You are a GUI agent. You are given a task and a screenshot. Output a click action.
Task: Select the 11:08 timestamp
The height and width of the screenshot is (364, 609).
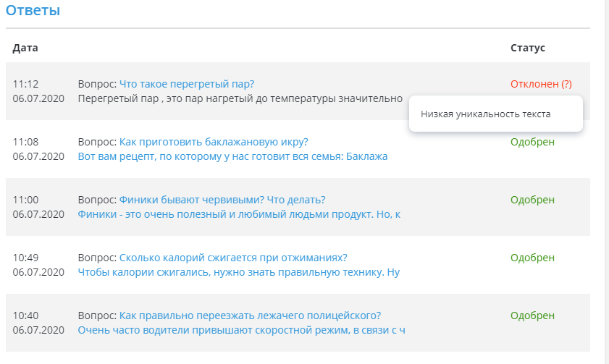tap(25, 142)
